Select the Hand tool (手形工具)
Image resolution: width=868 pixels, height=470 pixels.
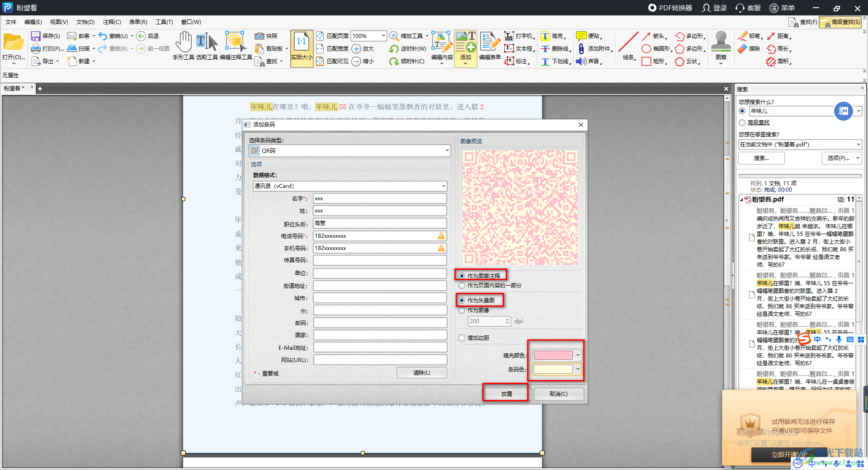184,46
